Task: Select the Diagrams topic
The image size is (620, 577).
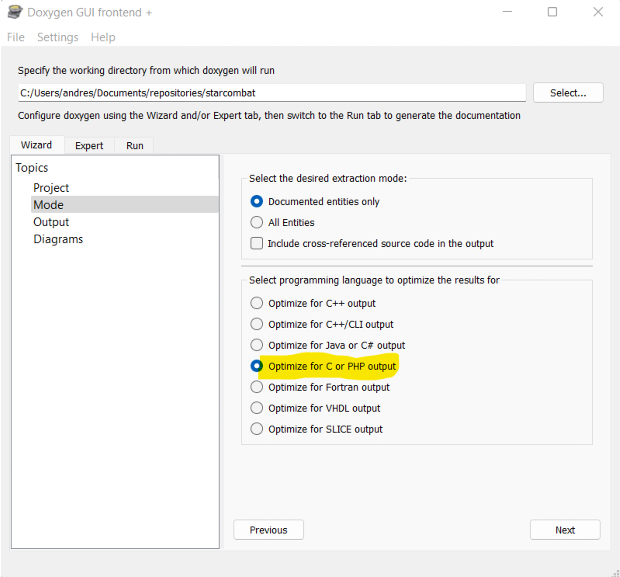Action: (x=58, y=239)
